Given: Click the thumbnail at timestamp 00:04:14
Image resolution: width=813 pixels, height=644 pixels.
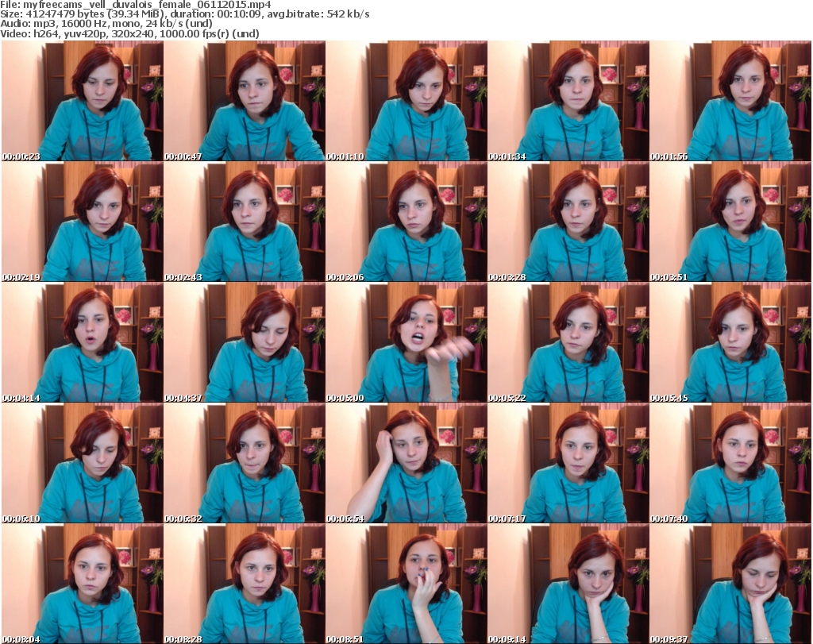Looking at the screenshot, I should coord(83,342).
